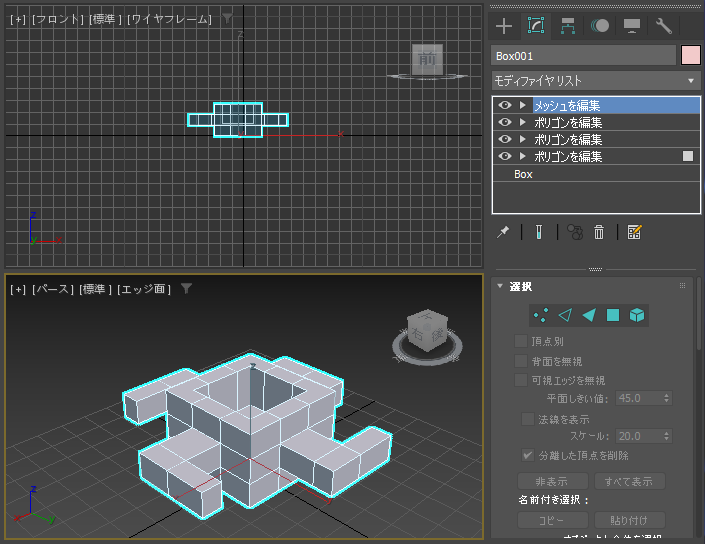Click the Box001 object name field
Viewport: 705px width, 544px height.
coord(583,56)
